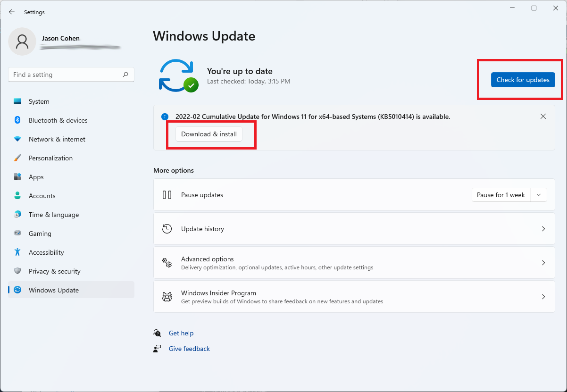This screenshot has width=567, height=392.
Task: Click the Windows Insider Program icon
Action: (167, 296)
